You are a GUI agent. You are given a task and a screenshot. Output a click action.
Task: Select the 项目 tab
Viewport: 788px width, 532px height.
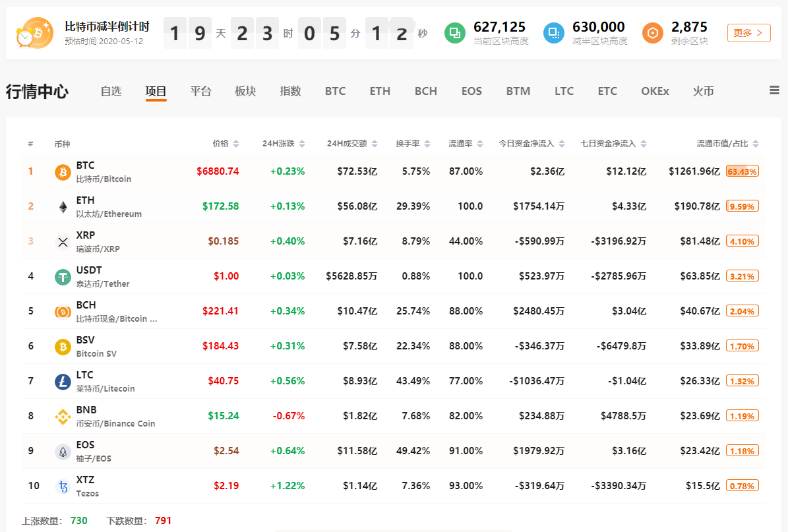[x=156, y=91]
